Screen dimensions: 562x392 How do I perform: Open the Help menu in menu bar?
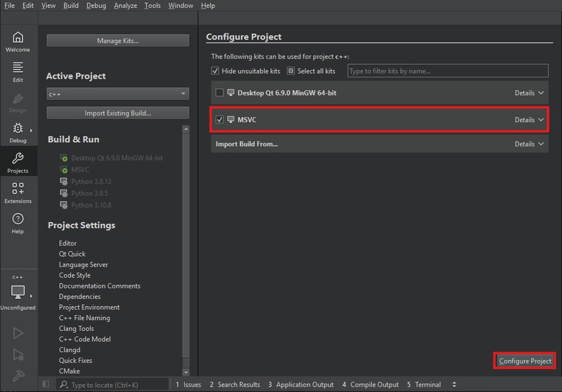[x=208, y=5]
